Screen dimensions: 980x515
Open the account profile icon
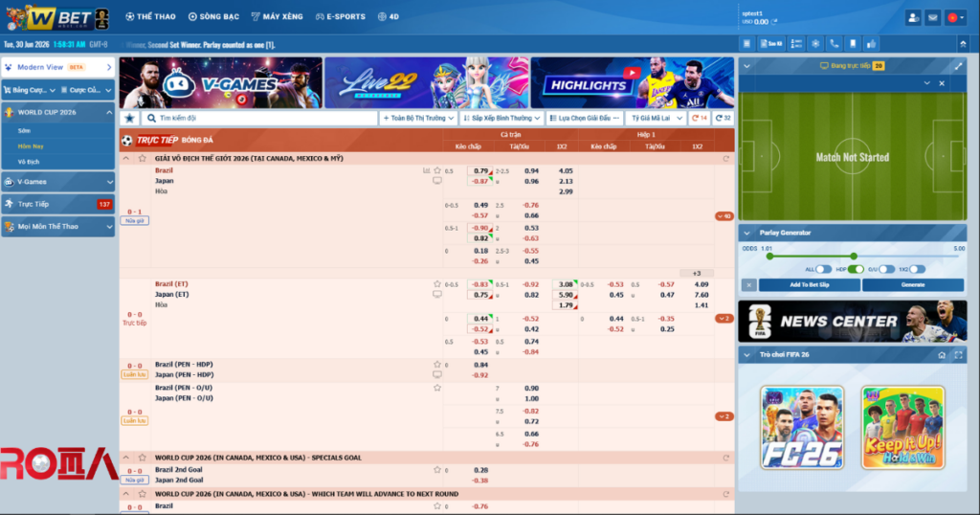pyautogui.click(x=913, y=17)
